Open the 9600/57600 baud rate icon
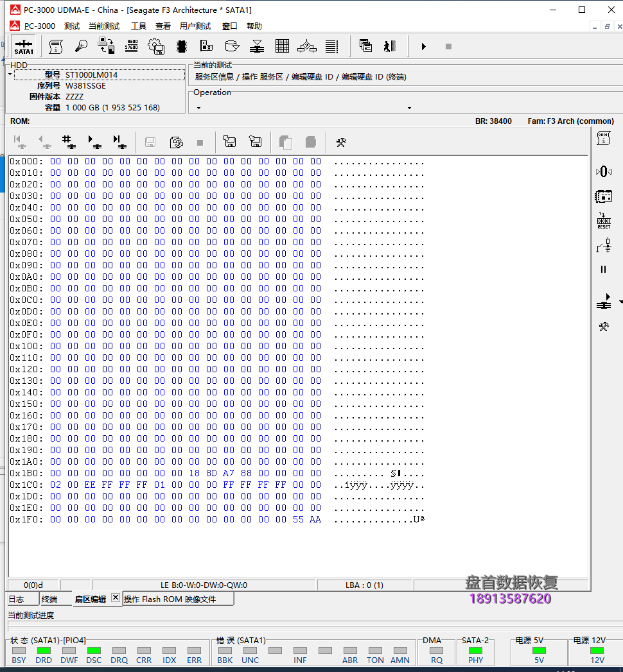This screenshot has width=623, height=672. pyautogui.click(x=131, y=46)
